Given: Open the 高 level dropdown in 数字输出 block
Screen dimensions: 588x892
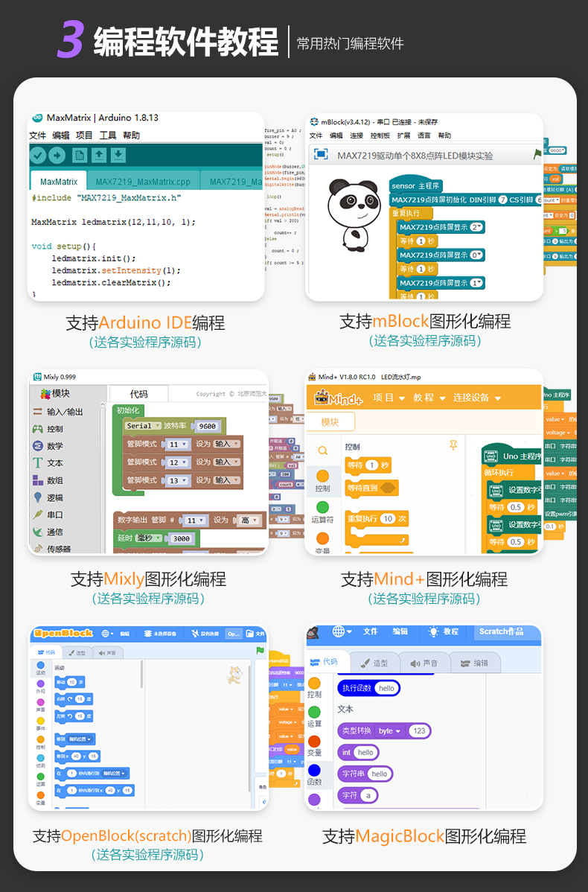Looking at the screenshot, I should [x=249, y=520].
